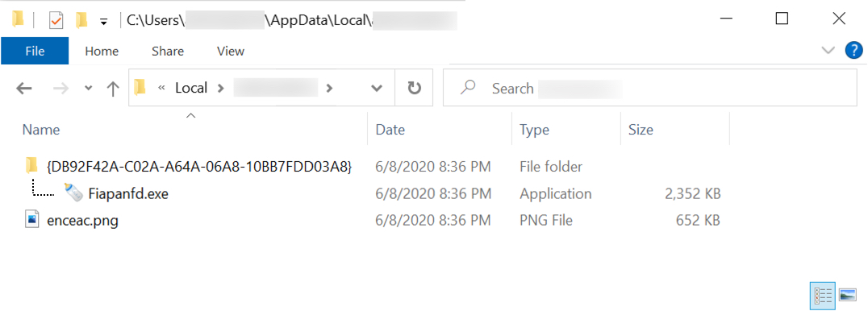
Task: Click the Local breadcrumb in address bar
Action: [x=191, y=88]
